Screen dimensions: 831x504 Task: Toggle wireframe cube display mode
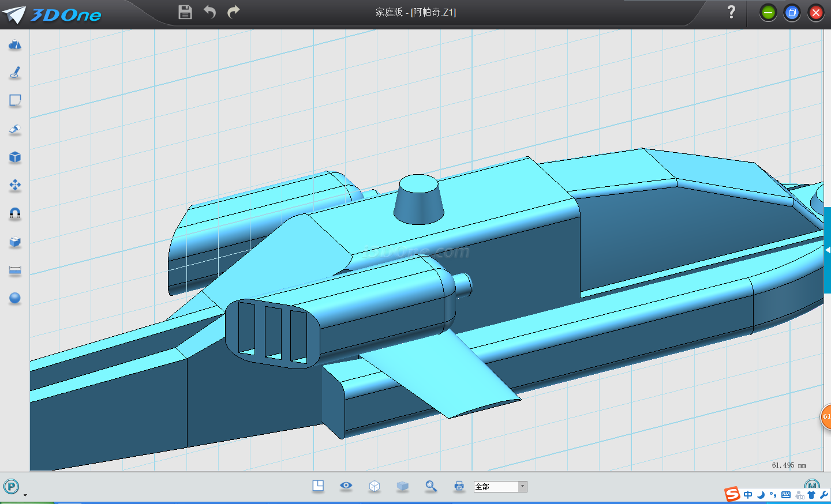tap(374, 486)
